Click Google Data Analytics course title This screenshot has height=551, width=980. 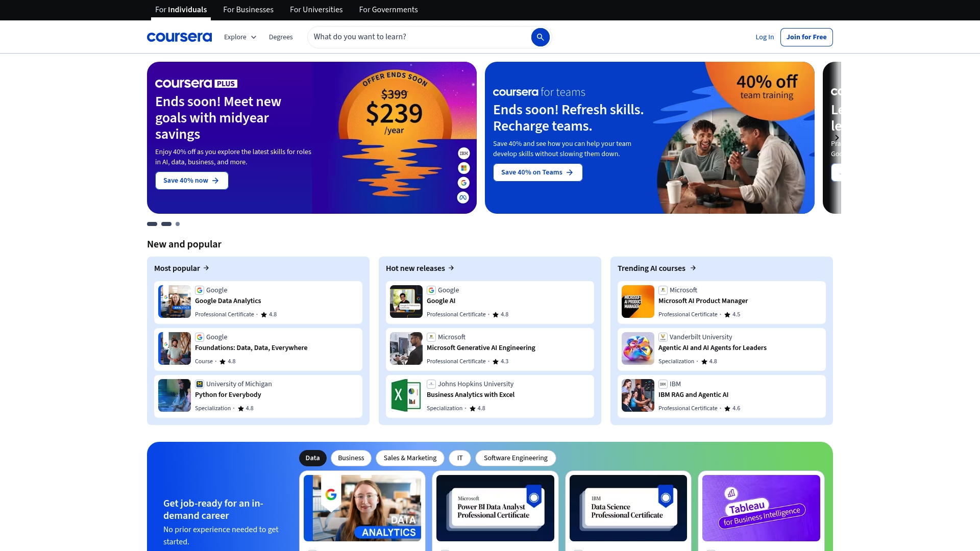click(228, 301)
